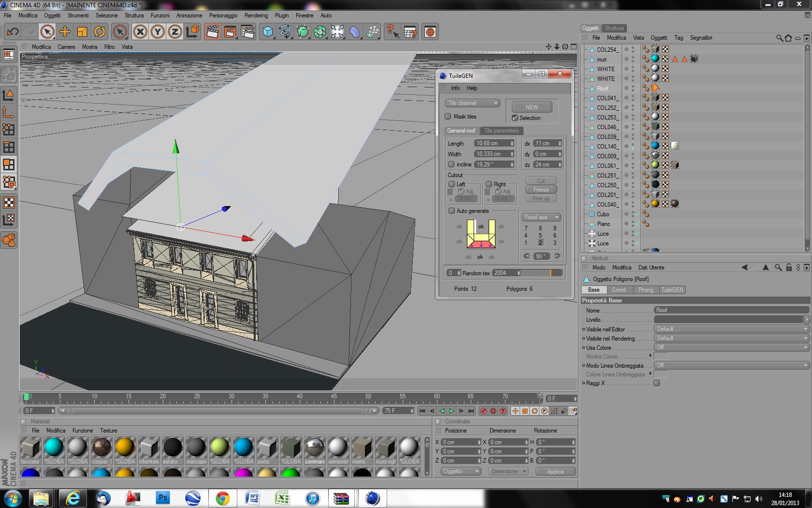Open the Visibile nell'Editor Default dropdown
This screenshot has width=812, height=508.
click(731, 329)
